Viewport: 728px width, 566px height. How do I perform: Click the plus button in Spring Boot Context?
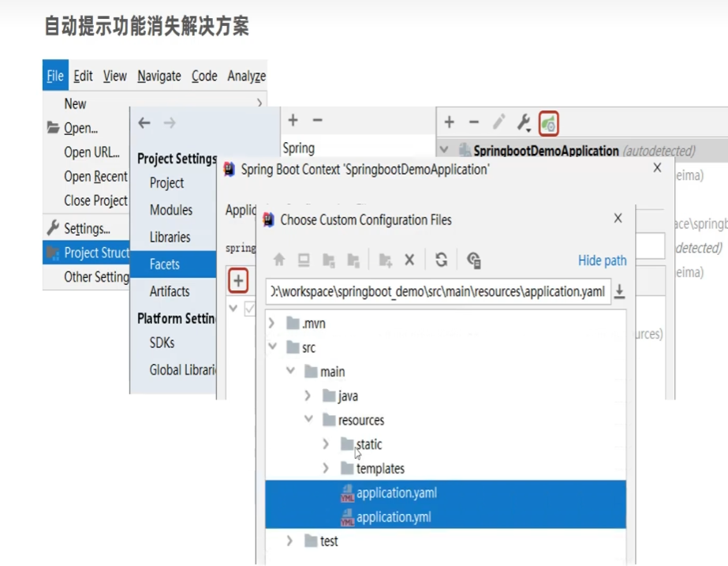tap(238, 281)
